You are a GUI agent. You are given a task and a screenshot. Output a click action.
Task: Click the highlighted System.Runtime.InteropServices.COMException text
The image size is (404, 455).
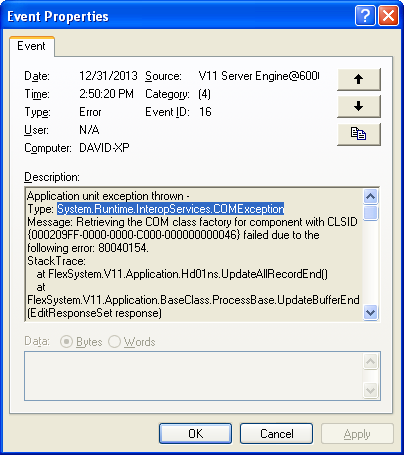coord(170,209)
